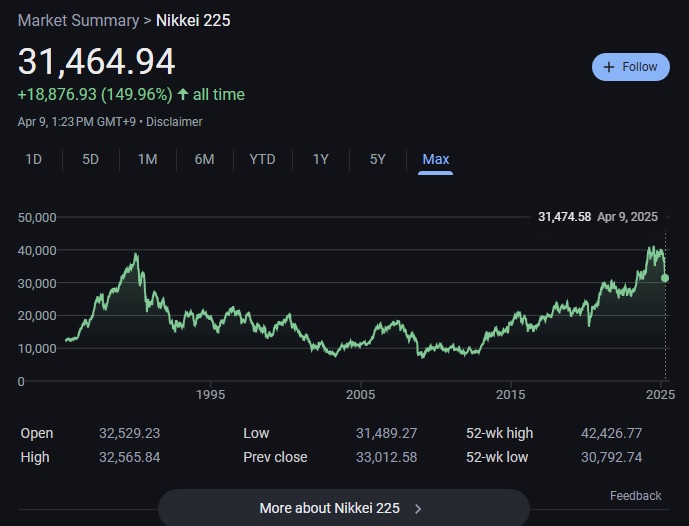The height and width of the screenshot is (526, 689).
Task: Switch to the 6M range tab
Action: pyautogui.click(x=204, y=159)
